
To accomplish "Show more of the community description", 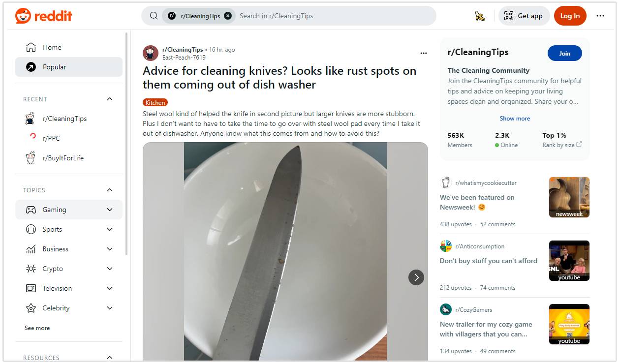I will coord(515,118).
